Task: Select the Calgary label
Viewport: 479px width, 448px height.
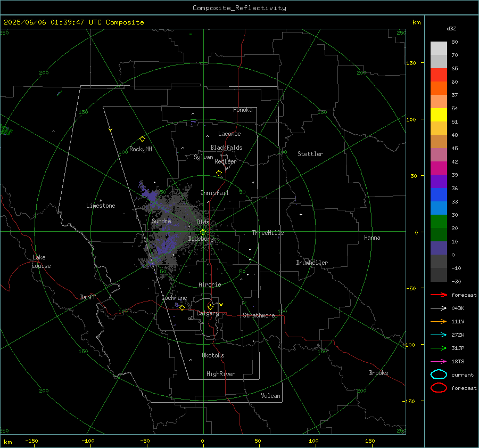Action: [x=208, y=313]
